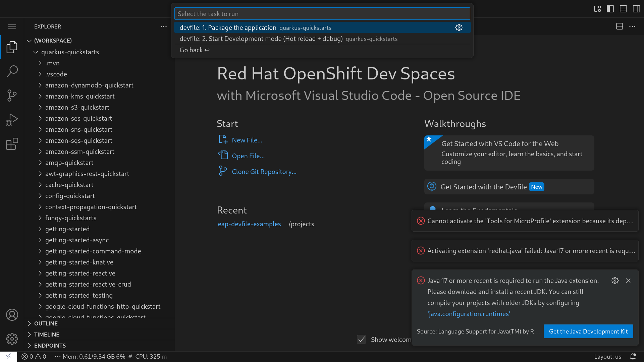Image resolution: width=644 pixels, height=362 pixels.
Task: Expand the OUTLINE section
Action: [x=46, y=323]
